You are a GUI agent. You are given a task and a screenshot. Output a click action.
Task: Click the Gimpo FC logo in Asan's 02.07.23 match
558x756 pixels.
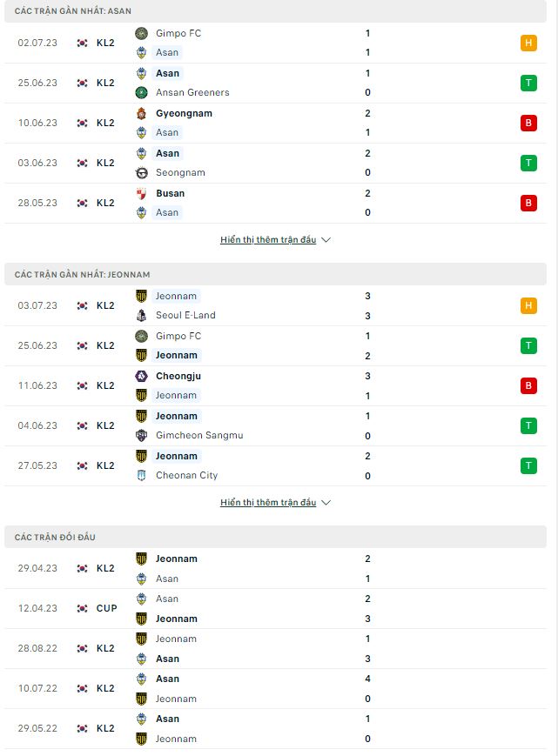point(141,33)
